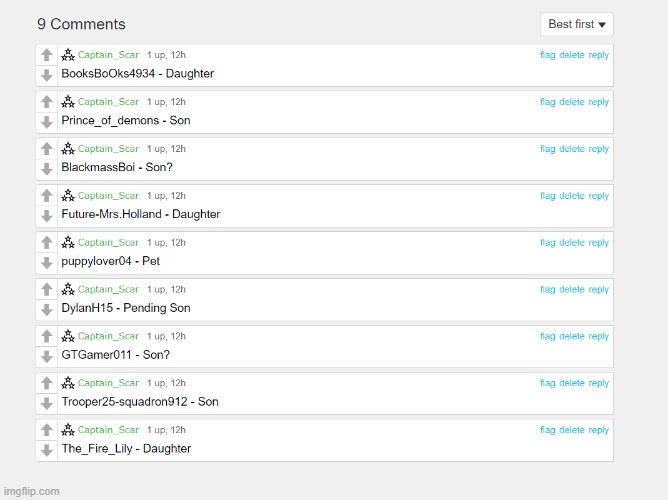This screenshot has width=668, height=500.
Task: Upvote the BlackmassBoi - Son? comment
Action: coord(46,149)
